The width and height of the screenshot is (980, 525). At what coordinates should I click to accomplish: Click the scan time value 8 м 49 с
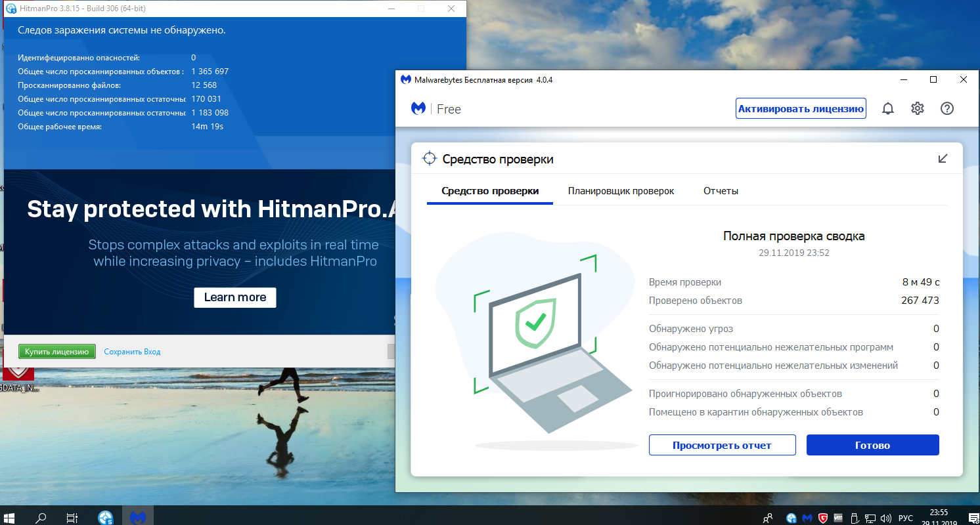click(x=921, y=282)
